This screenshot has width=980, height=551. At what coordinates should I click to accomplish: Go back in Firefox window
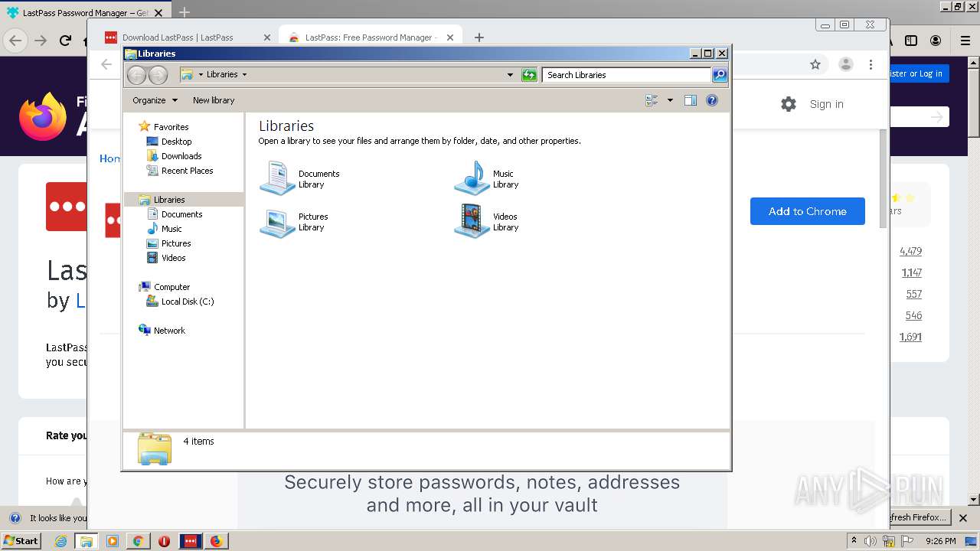click(15, 41)
